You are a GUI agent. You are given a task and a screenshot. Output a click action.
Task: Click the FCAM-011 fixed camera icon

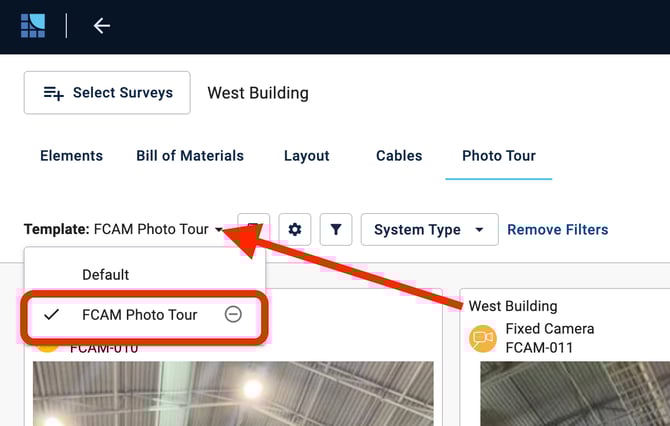(x=483, y=339)
